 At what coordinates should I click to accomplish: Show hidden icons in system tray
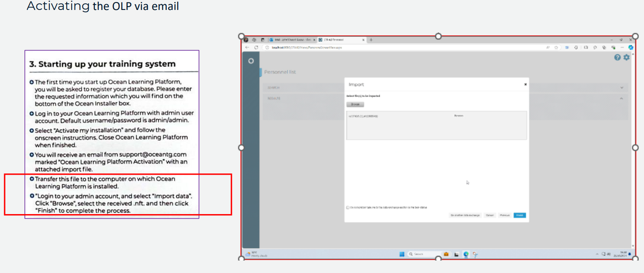tap(597, 254)
